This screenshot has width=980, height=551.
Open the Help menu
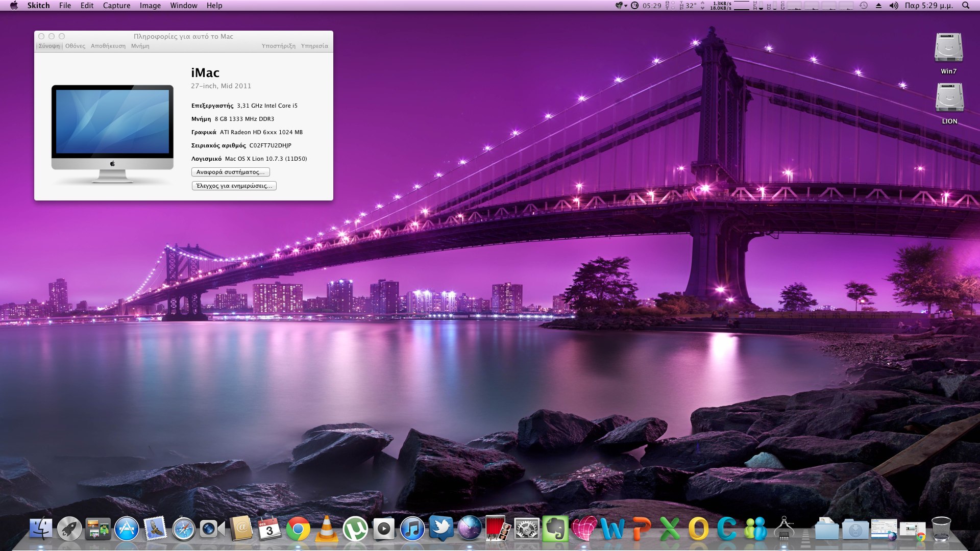tap(214, 6)
